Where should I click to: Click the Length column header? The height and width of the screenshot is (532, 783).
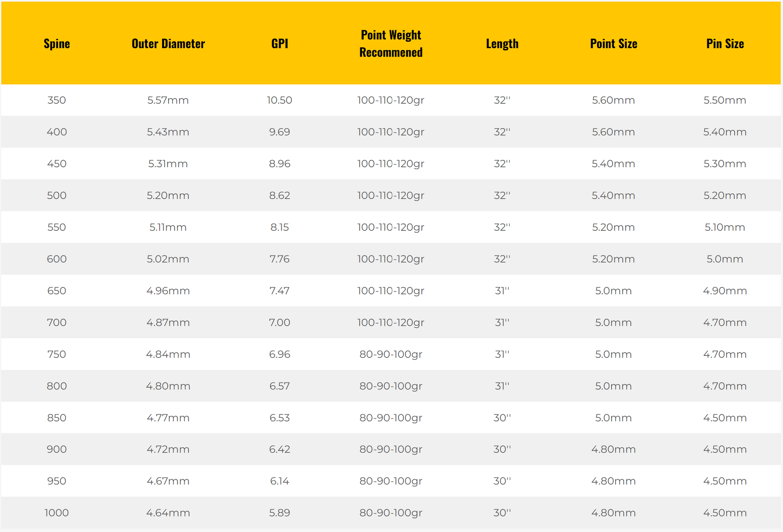point(502,43)
